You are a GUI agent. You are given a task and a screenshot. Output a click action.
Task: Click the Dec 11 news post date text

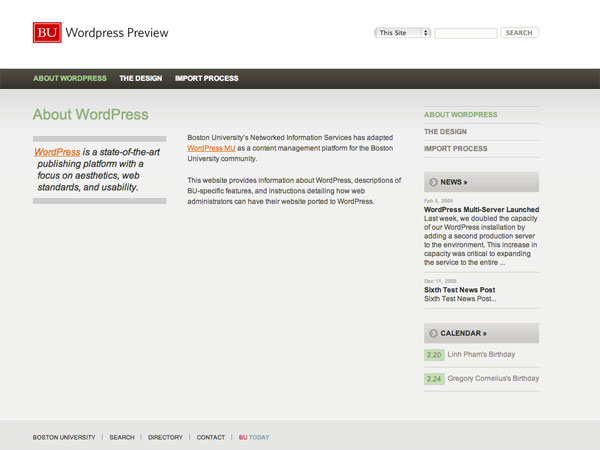pos(440,281)
